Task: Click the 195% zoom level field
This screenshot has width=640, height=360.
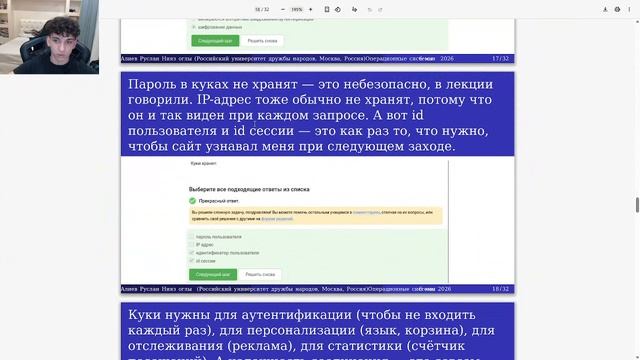Action: tap(297, 9)
